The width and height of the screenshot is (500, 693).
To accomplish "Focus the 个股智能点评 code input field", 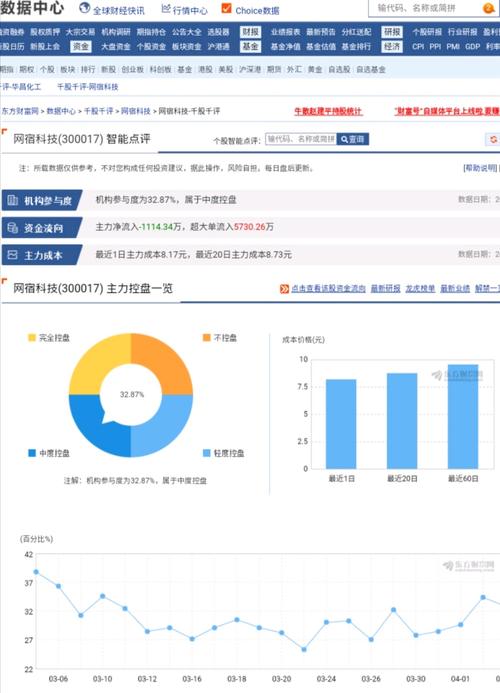I will pyautogui.click(x=301, y=139).
